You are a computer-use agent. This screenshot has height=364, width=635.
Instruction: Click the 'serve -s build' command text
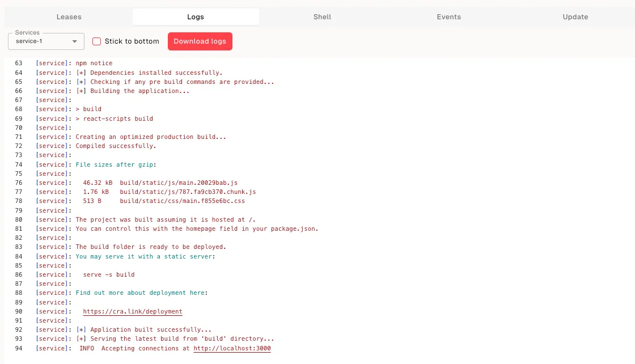(109, 274)
